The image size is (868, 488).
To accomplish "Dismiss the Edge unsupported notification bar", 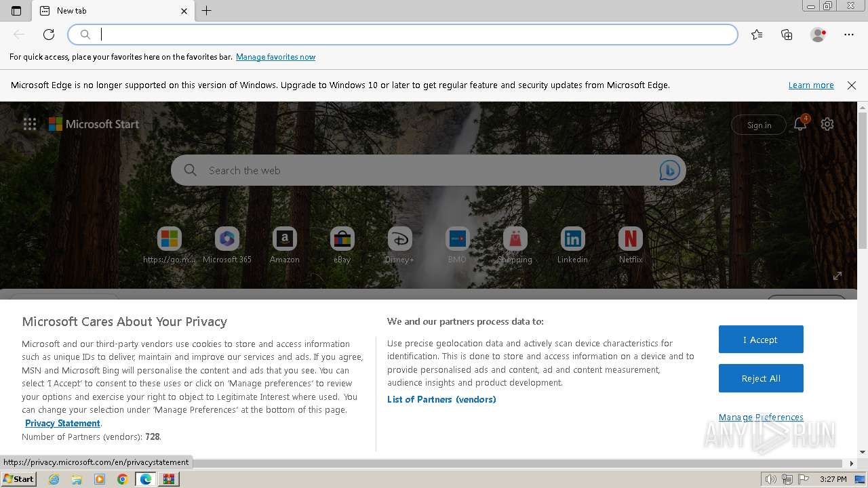I will tap(852, 85).
